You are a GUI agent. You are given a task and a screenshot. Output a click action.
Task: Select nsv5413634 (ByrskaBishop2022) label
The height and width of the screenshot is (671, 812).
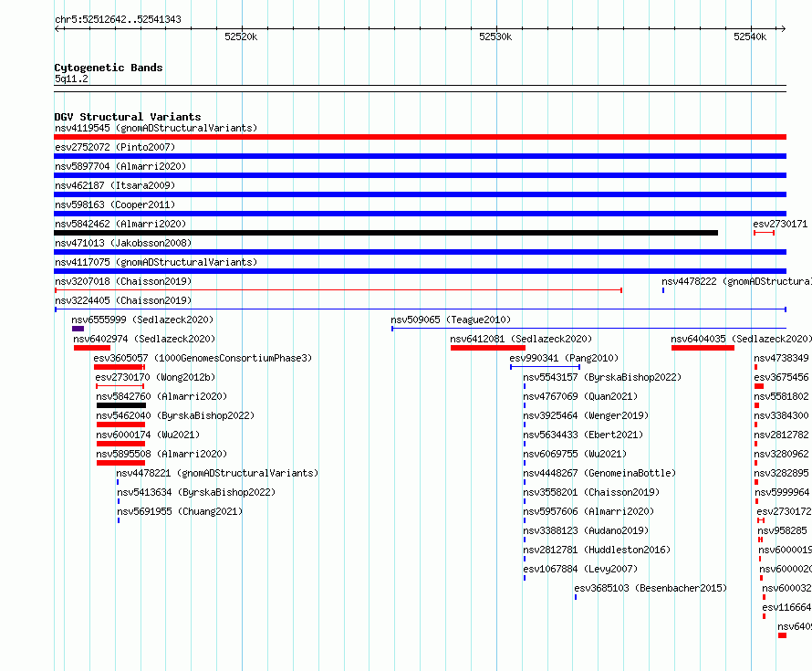click(x=196, y=492)
